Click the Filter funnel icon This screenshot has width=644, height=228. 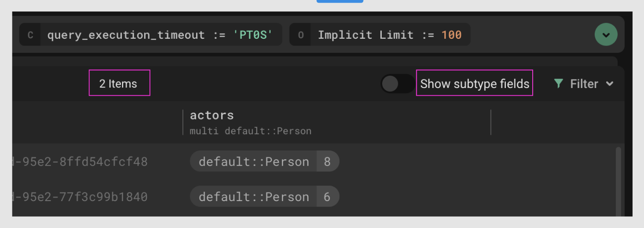[x=558, y=84]
